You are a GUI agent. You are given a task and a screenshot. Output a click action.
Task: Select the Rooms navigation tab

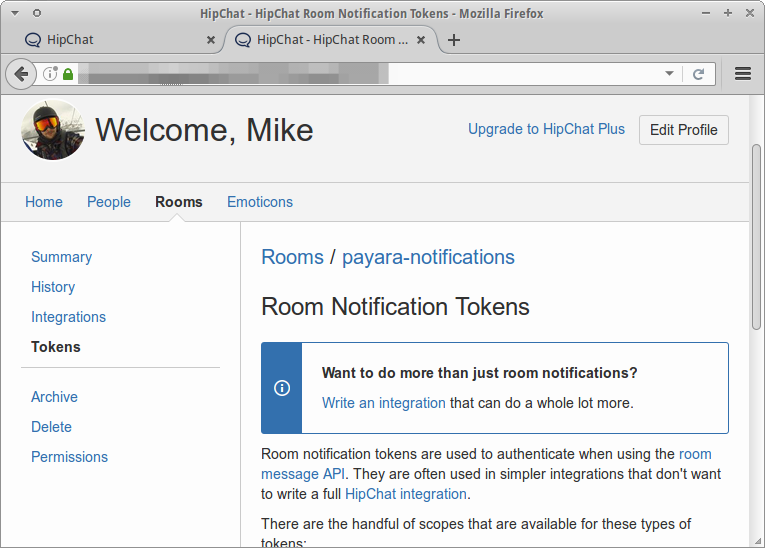[x=179, y=202]
